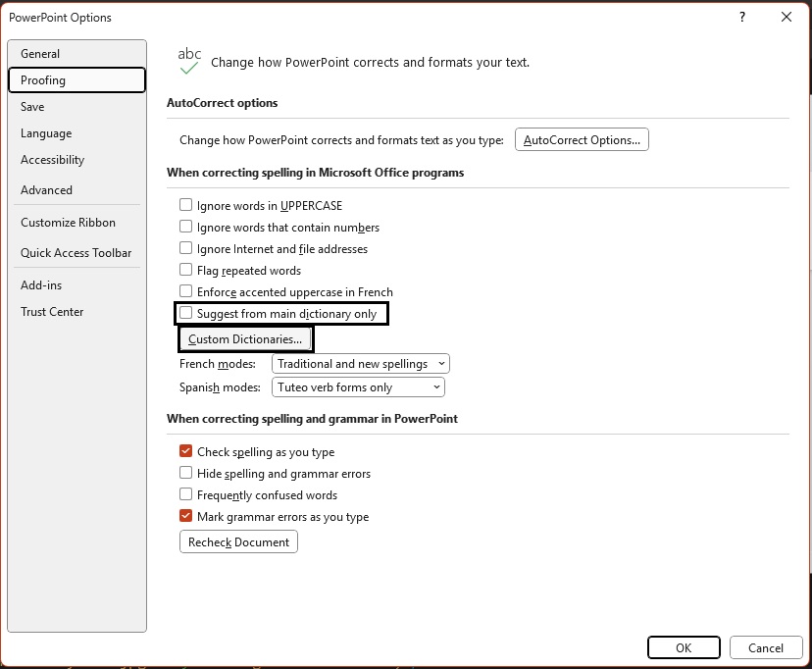The height and width of the screenshot is (669, 812).
Task: Switch to the Save category
Action: (32, 107)
